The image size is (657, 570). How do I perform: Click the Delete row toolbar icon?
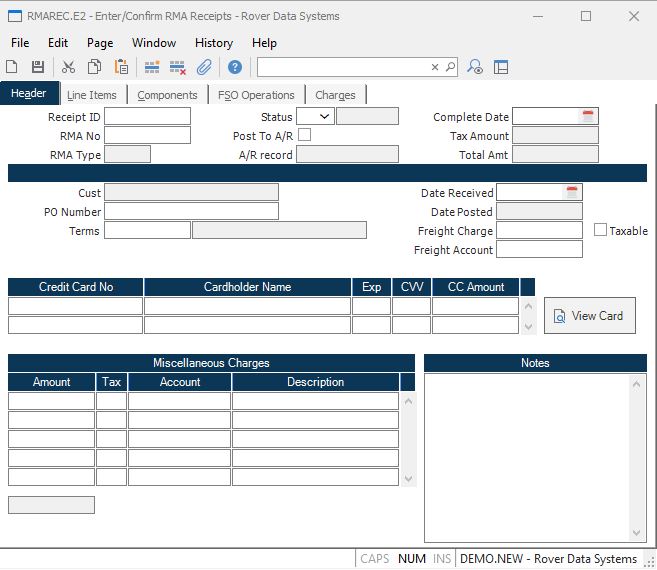click(x=178, y=67)
